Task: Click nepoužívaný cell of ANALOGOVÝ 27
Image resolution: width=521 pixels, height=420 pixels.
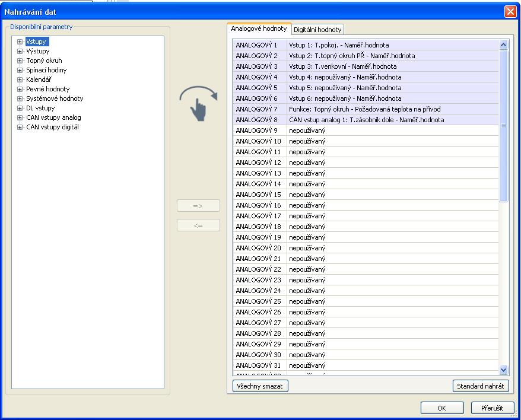Action: click(x=393, y=323)
